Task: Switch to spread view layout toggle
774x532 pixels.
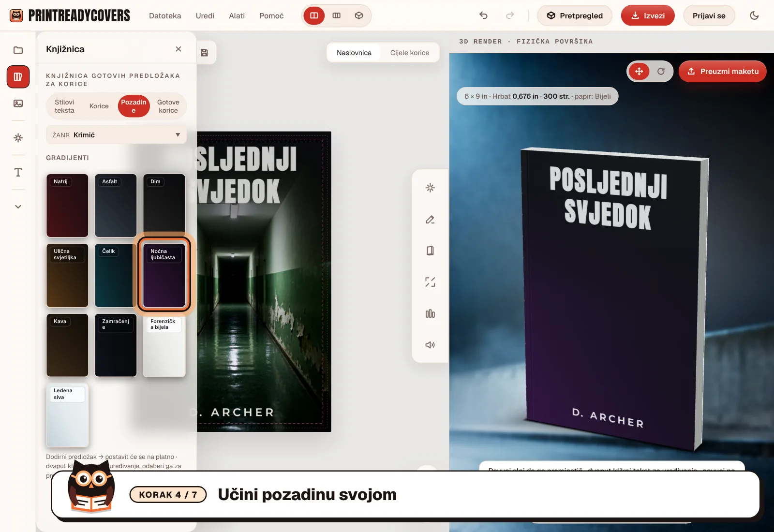Action: (337, 15)
